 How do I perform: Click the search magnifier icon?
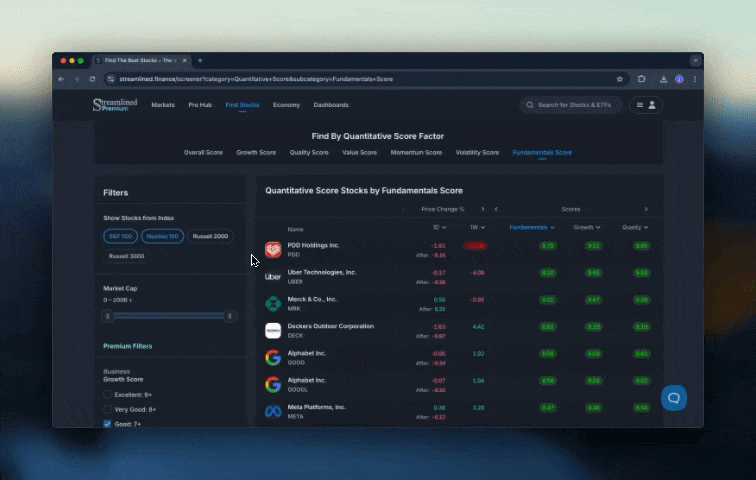tap(530, 105)
